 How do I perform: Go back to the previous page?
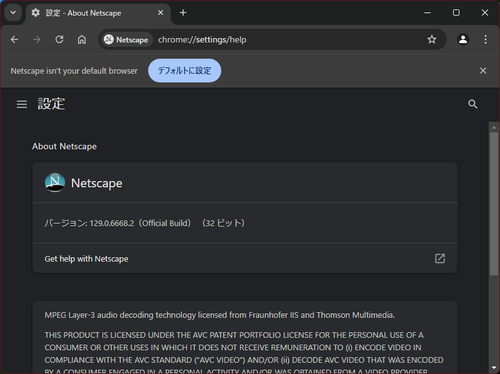point(14,40)
